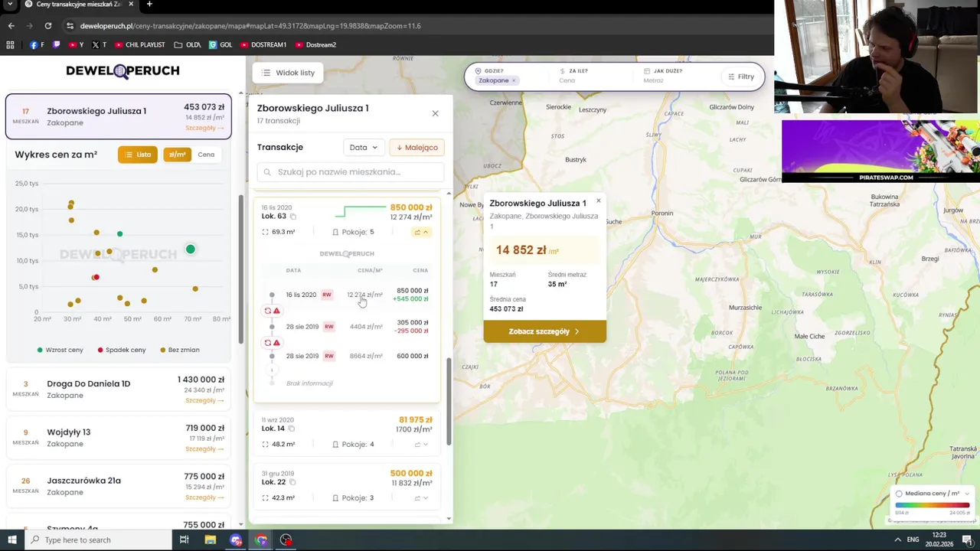
Task: Click the Deweloperuch logo
Action: (x=122, y=71)
